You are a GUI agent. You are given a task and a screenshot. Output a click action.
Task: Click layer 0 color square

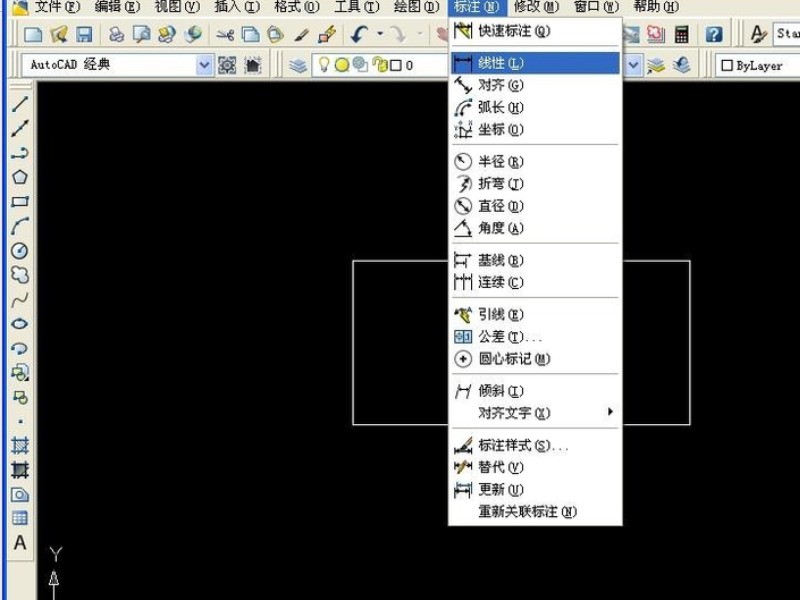pyautogui.click(x=396, y=65)
